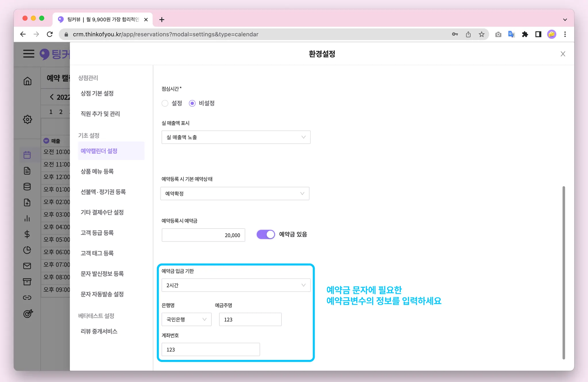
Task: Go to 문자 자동발송 설정 menu
Action: pyautogui.click(x=102, y=294)
